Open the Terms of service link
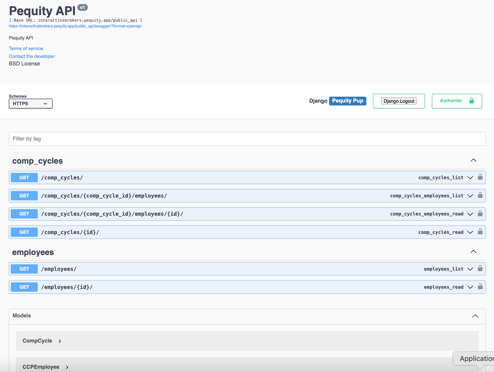Viewport: 494px width, 372px height. point(26,48)
